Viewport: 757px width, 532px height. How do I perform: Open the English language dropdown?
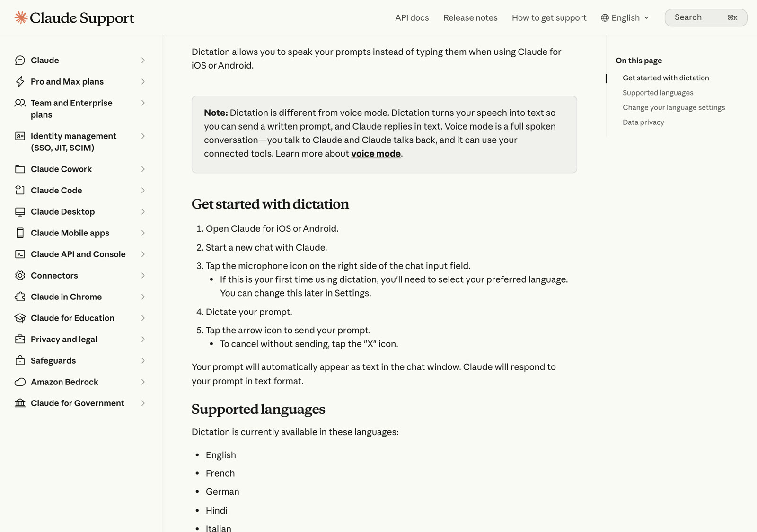coord(625,17)
